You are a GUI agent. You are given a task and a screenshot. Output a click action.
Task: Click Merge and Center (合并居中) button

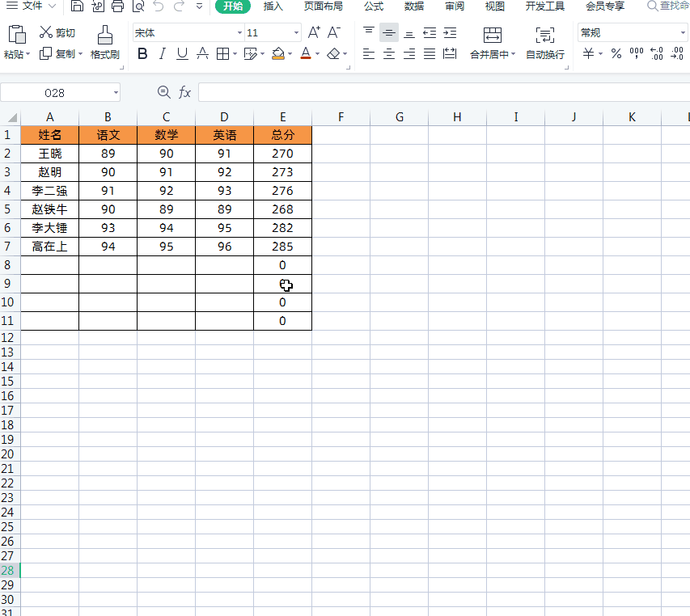[492, 43]
